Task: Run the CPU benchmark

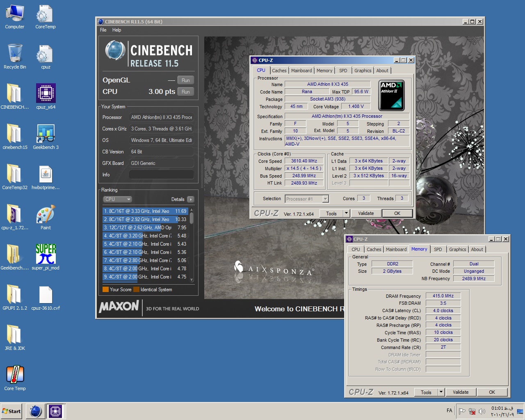Action: point(185,91)
